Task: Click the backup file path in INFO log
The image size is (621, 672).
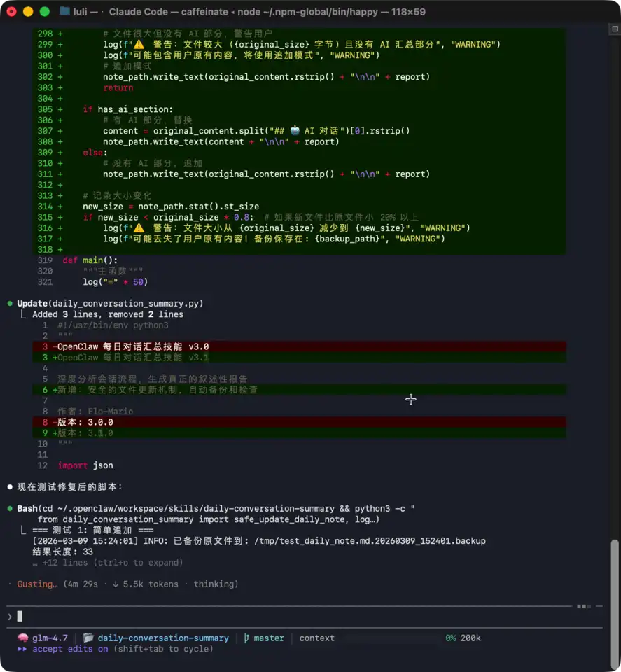Action: pyautogui.click(x=370, y=541)
